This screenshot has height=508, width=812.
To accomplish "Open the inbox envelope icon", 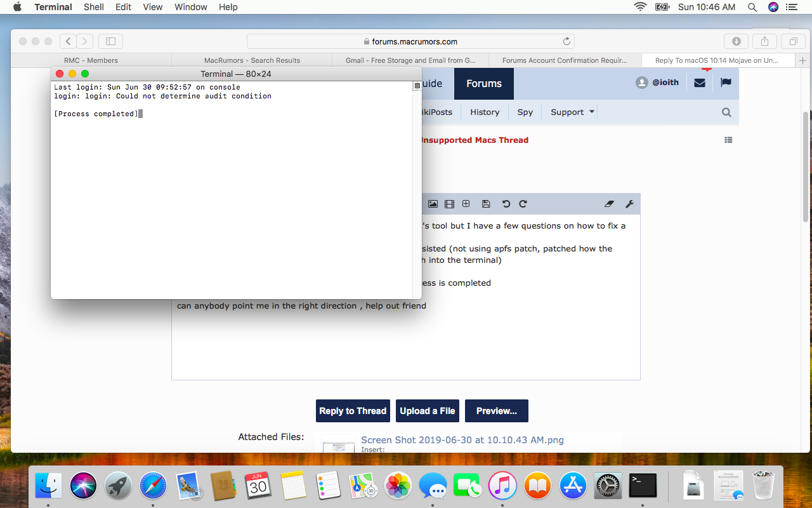I will click(700, 83).
